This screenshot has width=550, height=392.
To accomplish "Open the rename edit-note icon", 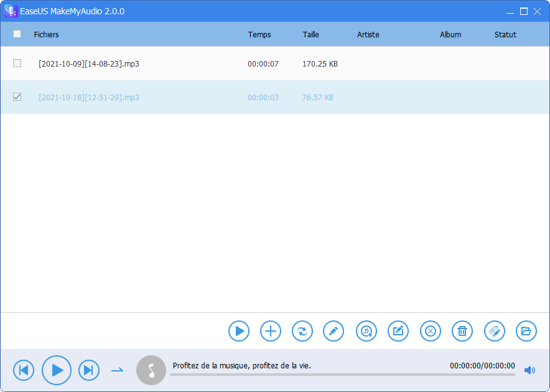I will point(398,331).
